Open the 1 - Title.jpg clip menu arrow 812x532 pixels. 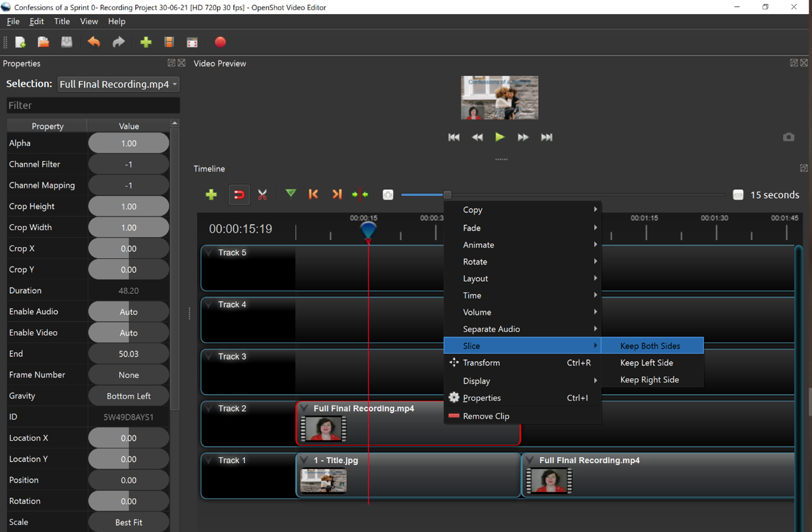click(304, 460)
